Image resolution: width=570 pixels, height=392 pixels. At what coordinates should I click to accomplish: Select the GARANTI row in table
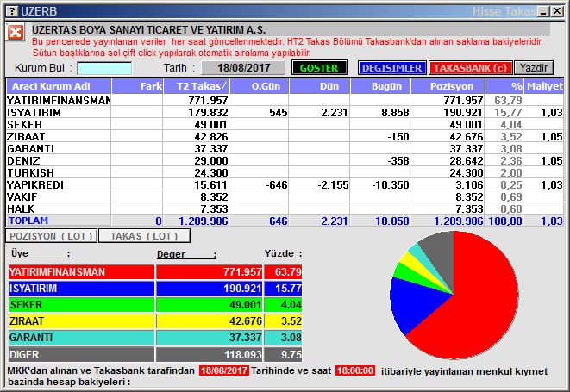coord(285,148)
